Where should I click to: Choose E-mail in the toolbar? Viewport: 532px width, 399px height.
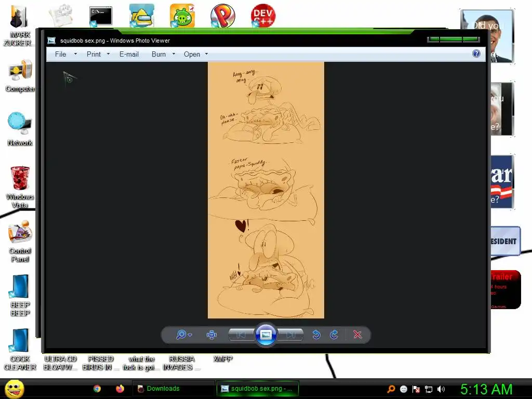point(129,54)
